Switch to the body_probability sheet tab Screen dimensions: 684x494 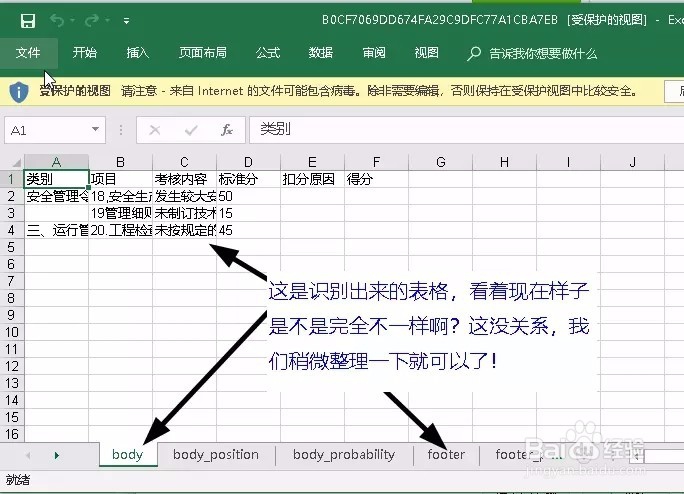coord(344,455)
